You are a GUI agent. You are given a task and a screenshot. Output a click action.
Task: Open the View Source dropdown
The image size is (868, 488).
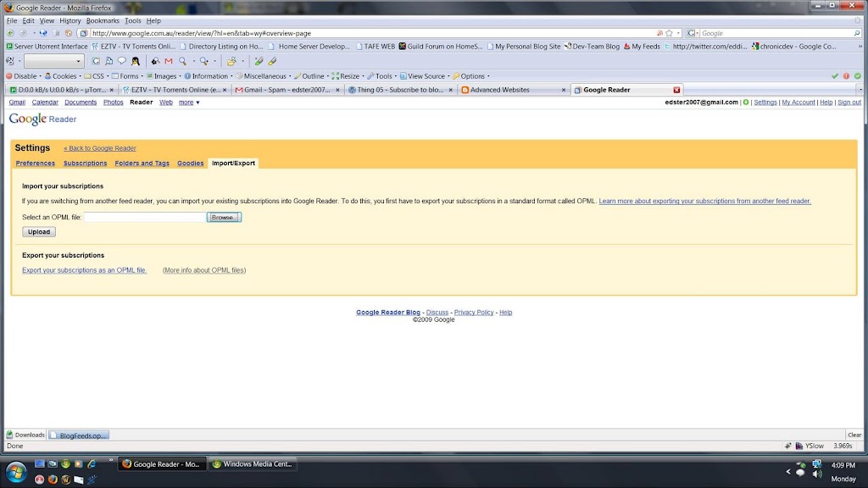pos(425,76)
